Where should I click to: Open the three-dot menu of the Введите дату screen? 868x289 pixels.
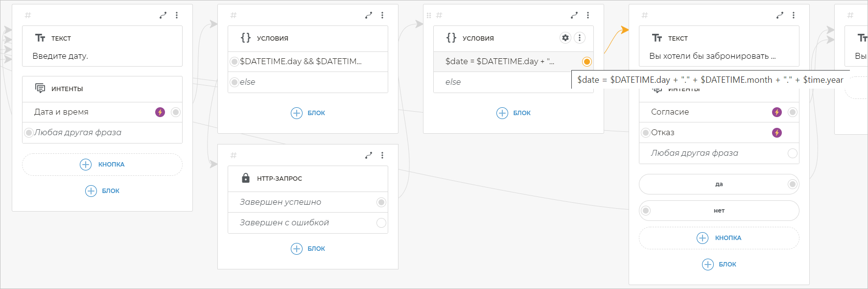177,15
